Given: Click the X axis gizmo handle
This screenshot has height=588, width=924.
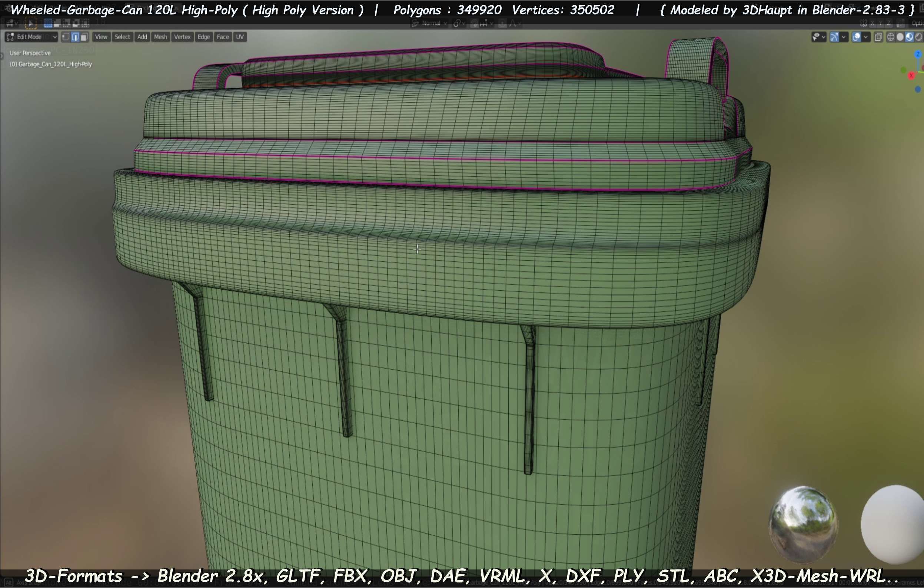Looking at the screenshot, I should pos(911,76).
